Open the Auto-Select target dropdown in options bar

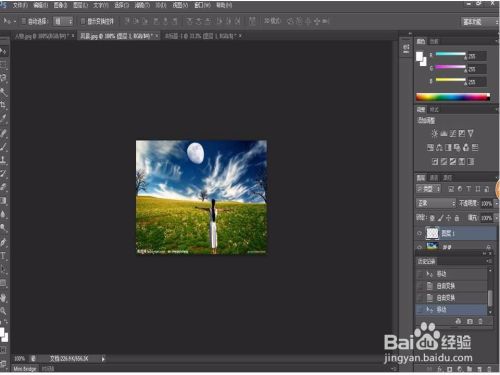63,21
